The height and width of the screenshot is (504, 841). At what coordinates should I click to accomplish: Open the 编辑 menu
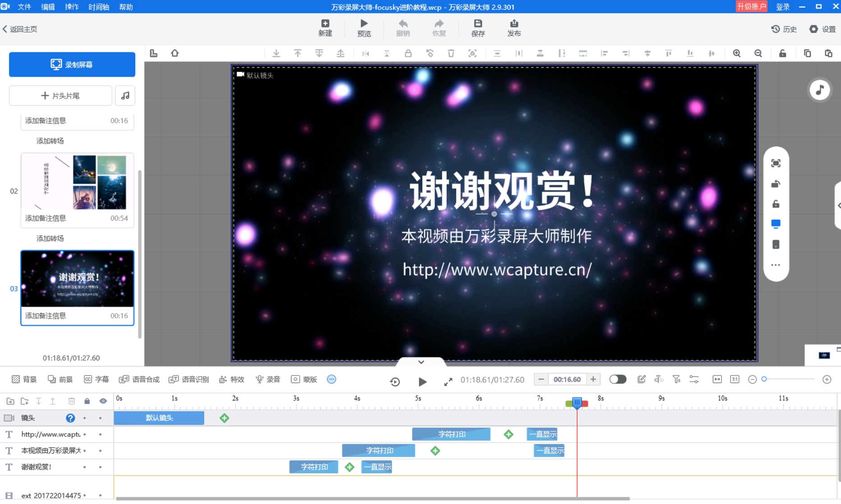pos(48,7)
